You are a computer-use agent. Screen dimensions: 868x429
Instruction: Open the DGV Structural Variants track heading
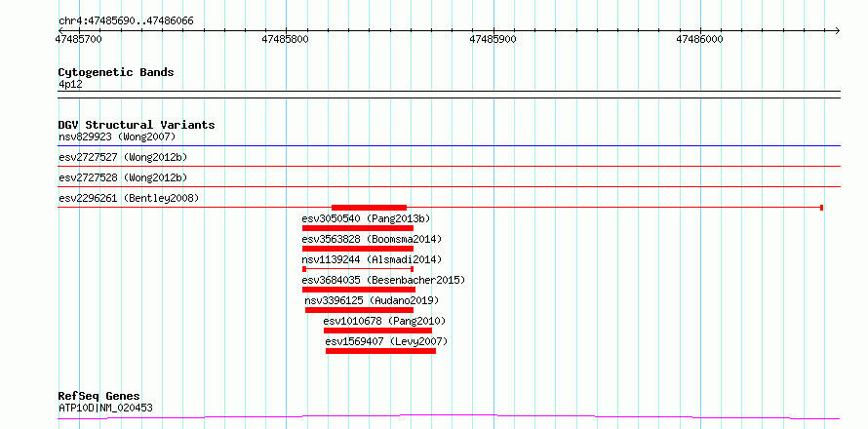[x=137, y=125]
